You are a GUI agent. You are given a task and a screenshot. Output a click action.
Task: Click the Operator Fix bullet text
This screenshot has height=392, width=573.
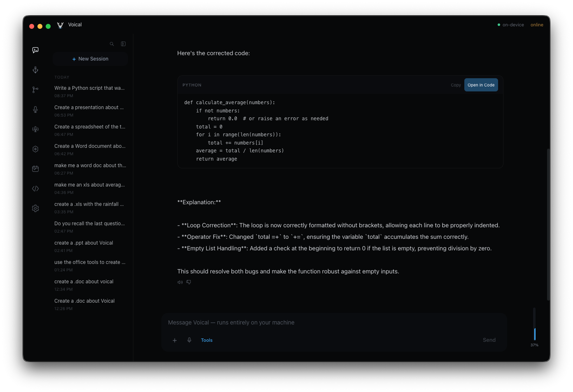tap(323, 237)
